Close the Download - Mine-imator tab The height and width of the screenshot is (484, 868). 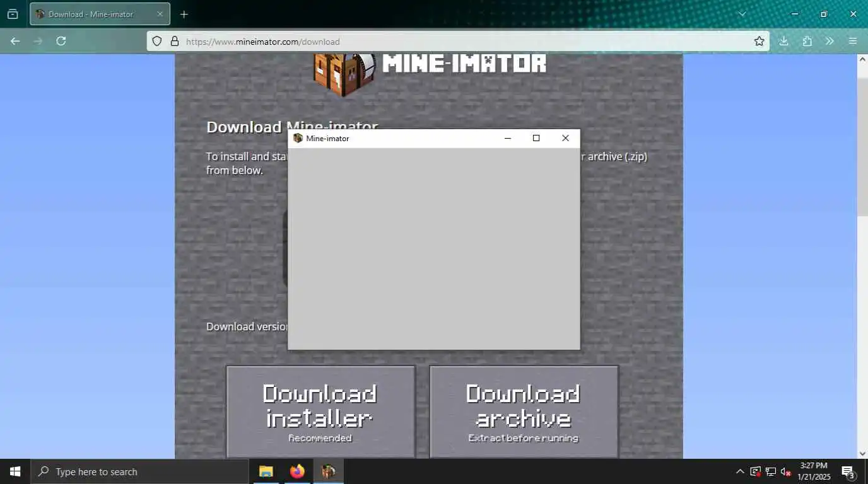click(160, 14)
